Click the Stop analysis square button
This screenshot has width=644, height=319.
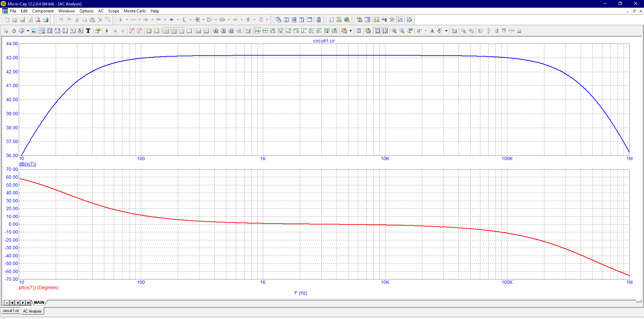pyautogui.click(x=115, y=31)
